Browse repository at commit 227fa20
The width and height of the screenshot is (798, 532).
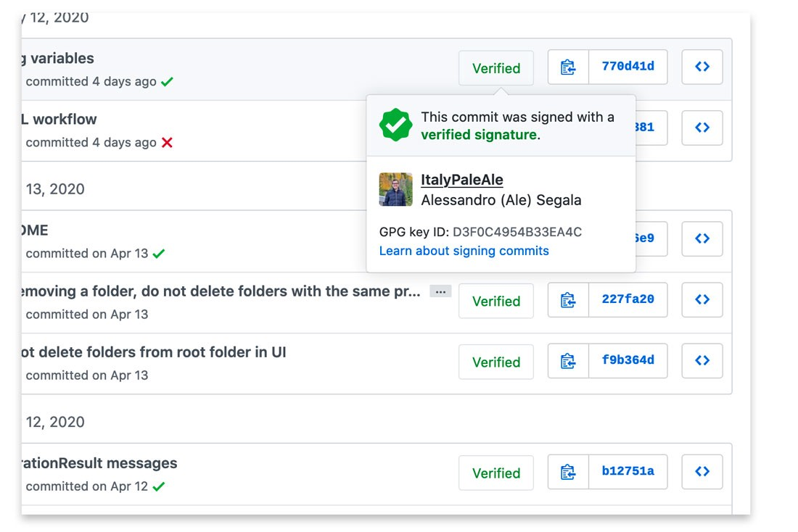tap(702, 299)
